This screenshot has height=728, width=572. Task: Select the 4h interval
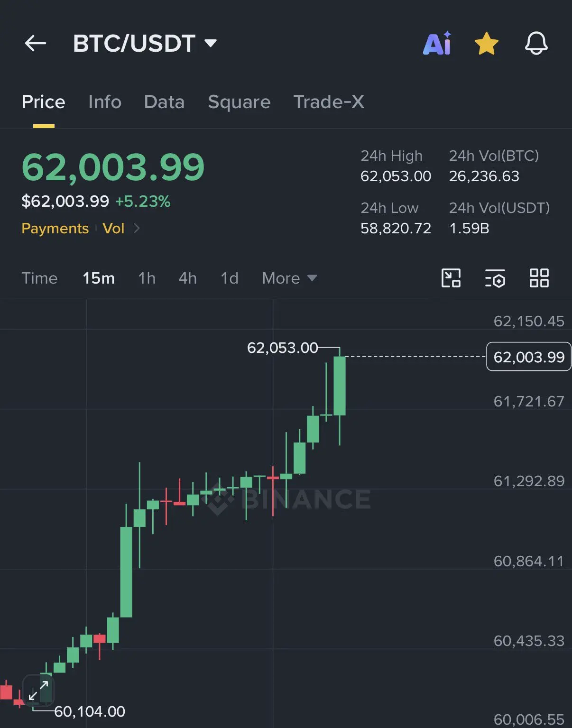(x=187, y=278)
